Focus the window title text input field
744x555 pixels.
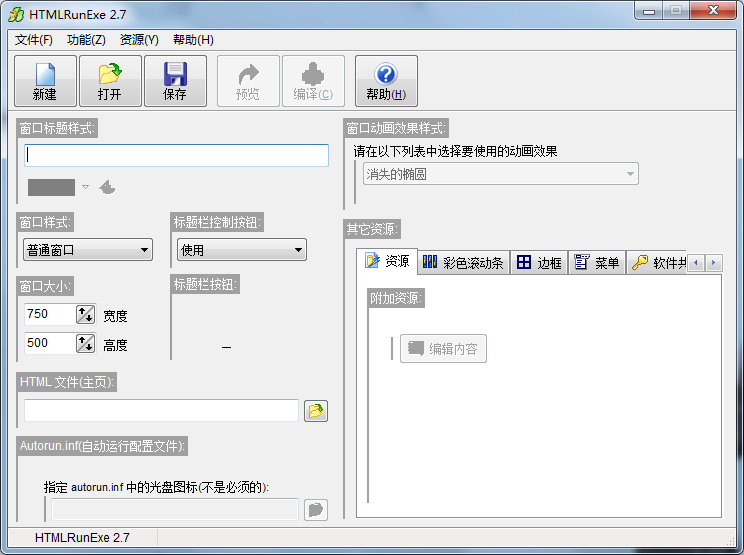tap(177, 155)
